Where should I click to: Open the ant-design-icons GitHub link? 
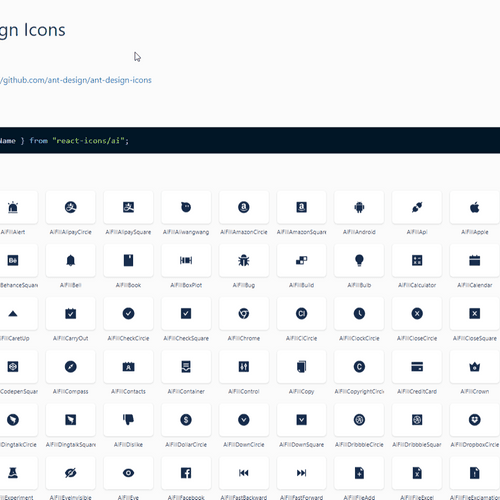(x=76, y=80)
